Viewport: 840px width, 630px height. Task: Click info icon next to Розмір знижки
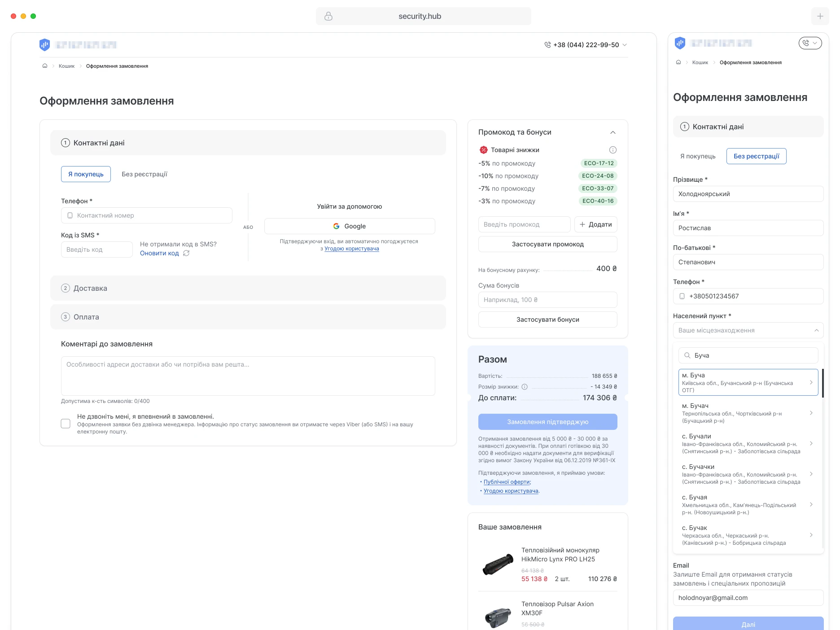[525, 387]
